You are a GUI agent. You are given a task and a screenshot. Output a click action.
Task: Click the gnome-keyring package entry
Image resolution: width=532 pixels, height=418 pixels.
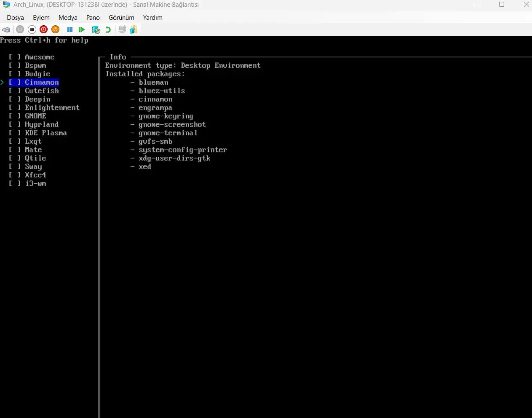[x=166, y=116]
